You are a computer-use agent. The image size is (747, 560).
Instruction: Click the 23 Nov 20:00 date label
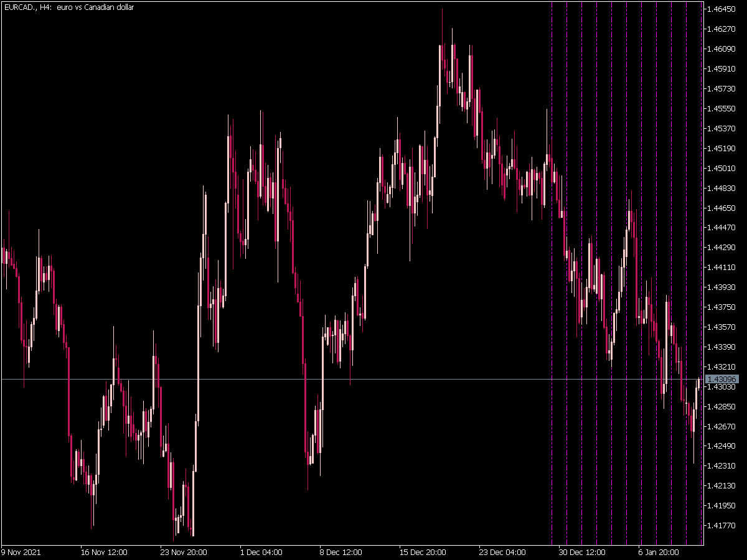pyautogui.click(x=183, y=552)
